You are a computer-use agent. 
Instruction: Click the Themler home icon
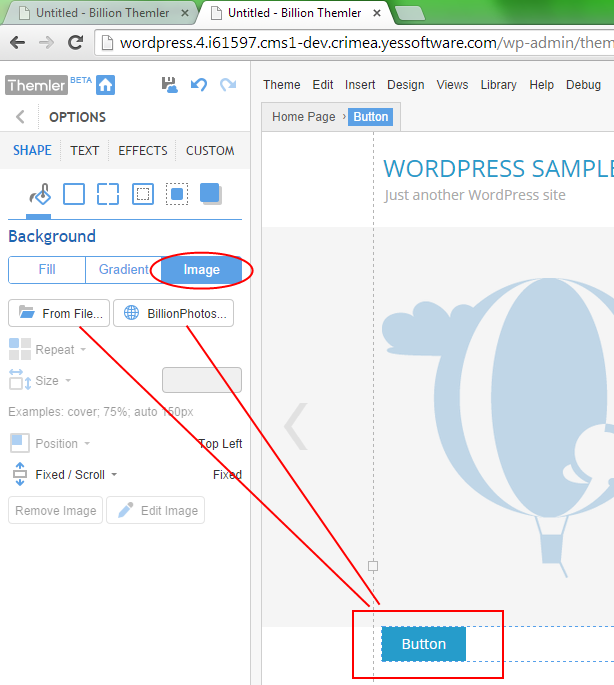tap(105, 85)
